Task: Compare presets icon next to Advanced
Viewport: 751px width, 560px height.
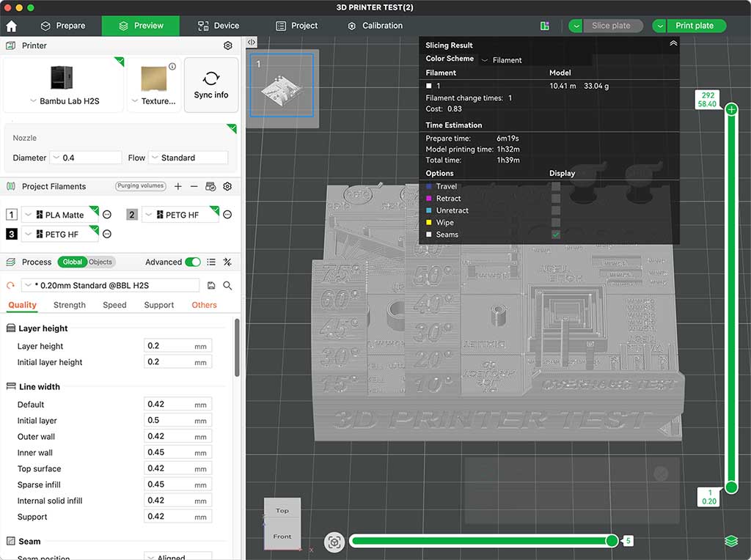Action: click(227, 262)
